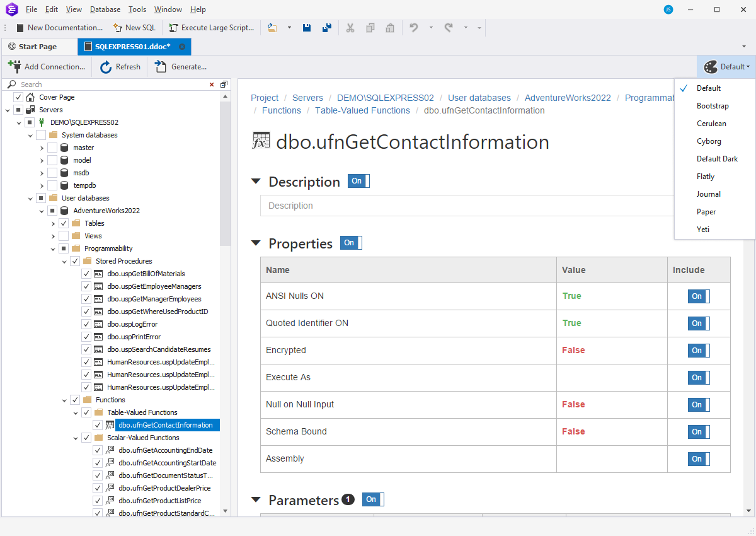Click the Refresh toolbar button
Screen dimensions: 756x536
(x=120, y=67)
